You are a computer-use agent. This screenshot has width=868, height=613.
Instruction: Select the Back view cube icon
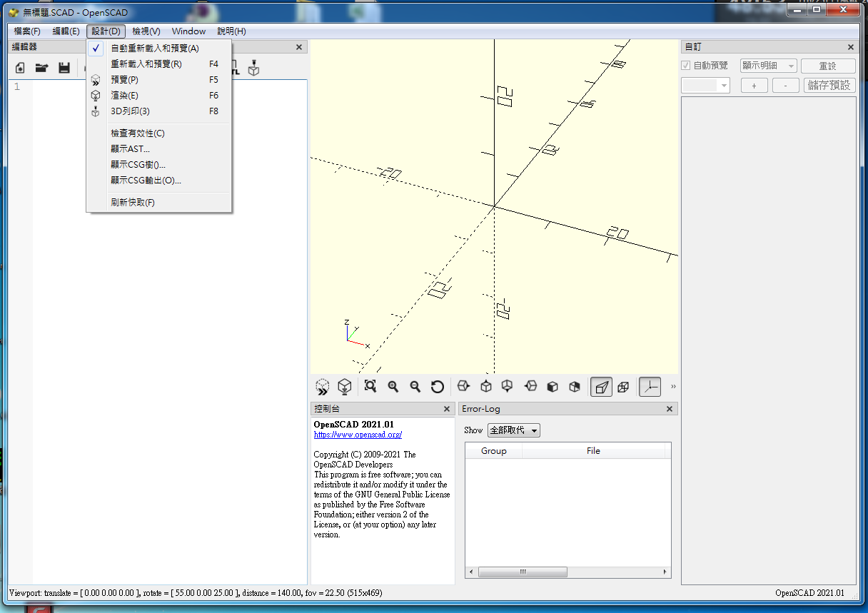[x=575, y=386]
